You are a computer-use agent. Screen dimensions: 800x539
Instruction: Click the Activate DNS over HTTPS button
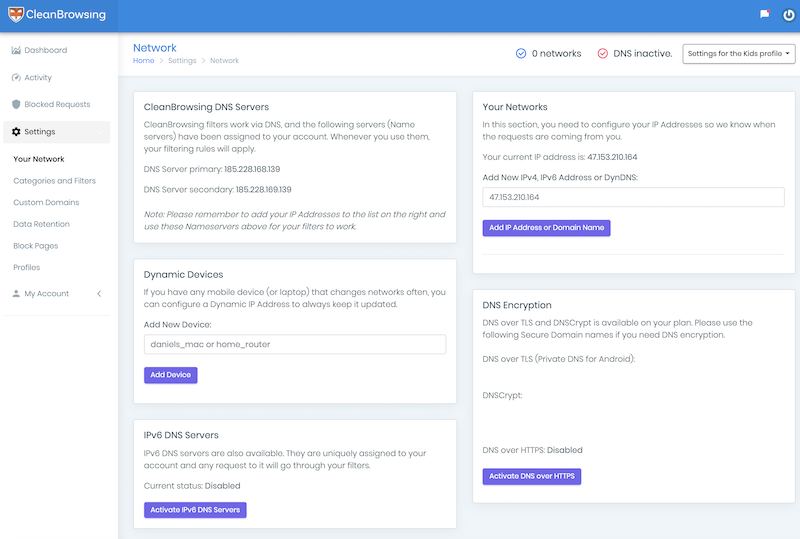click(x=532, y=476)
